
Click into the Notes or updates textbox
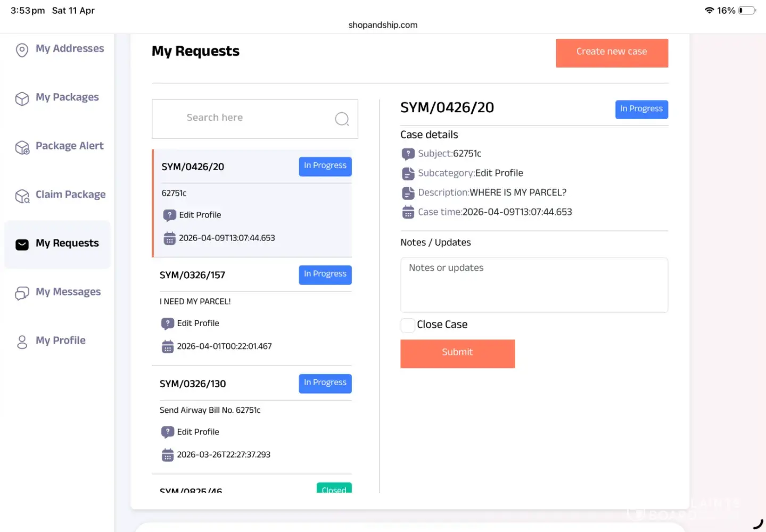point(533,285)
